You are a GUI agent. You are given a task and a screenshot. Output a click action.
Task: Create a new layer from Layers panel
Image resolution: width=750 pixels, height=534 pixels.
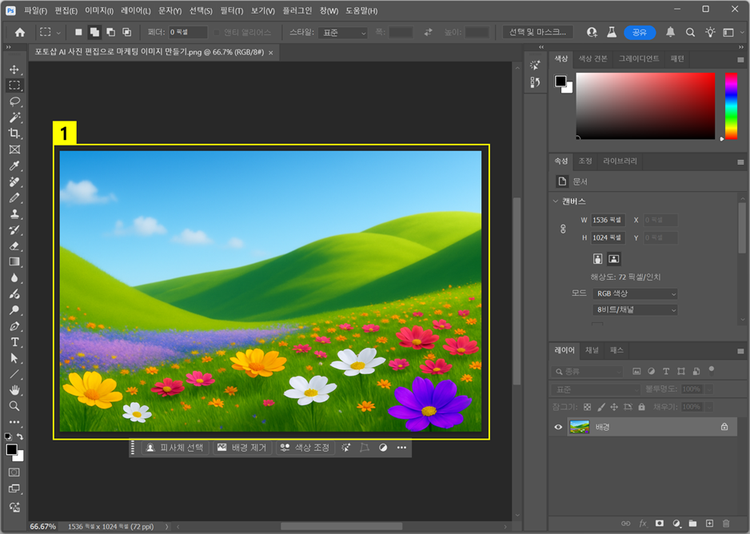pyautogui.click(x=709, y=523)
